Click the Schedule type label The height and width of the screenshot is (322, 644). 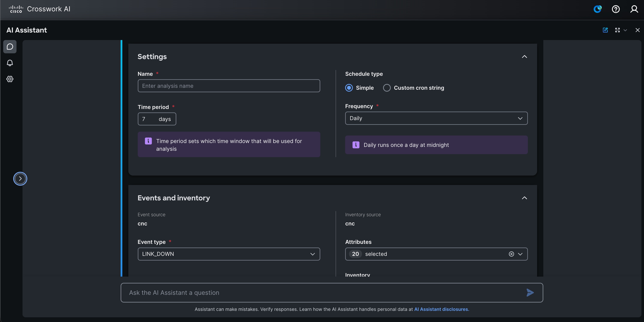pos(364,74)
